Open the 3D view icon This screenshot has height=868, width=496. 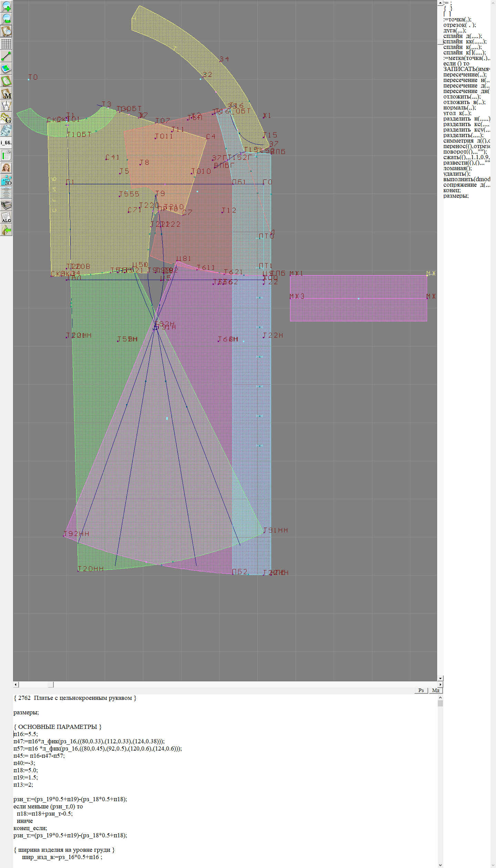point(6,180)
